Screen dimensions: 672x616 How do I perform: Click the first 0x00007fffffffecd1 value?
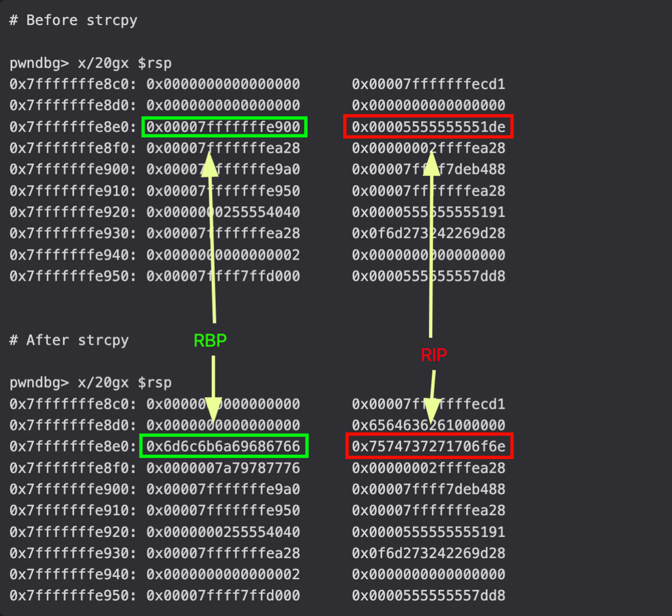click(429, 84)
